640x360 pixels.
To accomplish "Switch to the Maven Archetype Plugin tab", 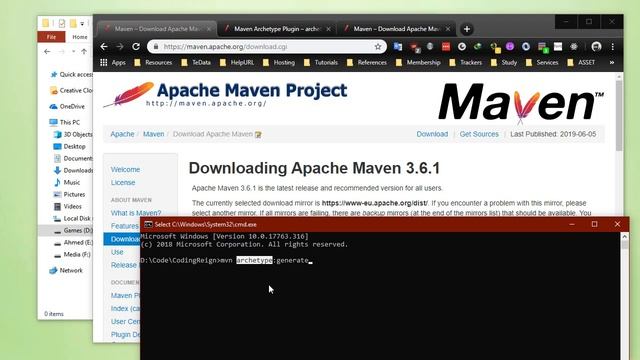I will point(278,29).
